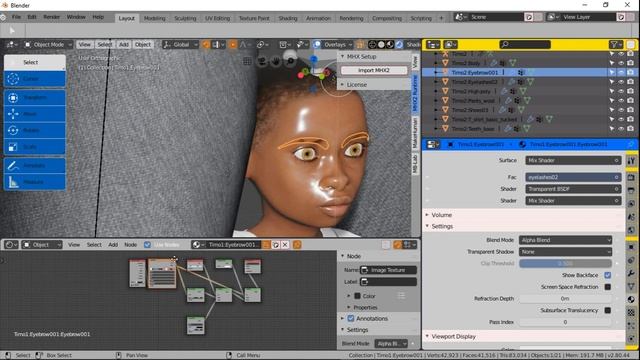
Task: Open the properties editor type icon
Action: click(433, 144)
